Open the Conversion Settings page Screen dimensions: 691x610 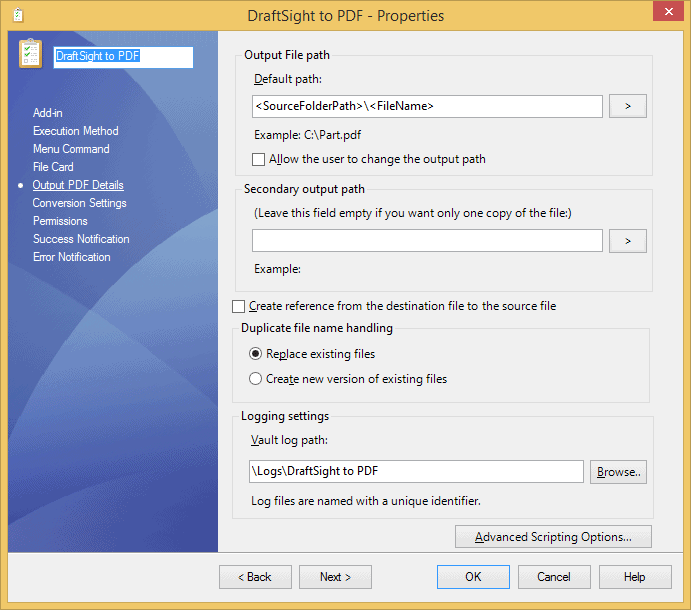click(79, 203)
